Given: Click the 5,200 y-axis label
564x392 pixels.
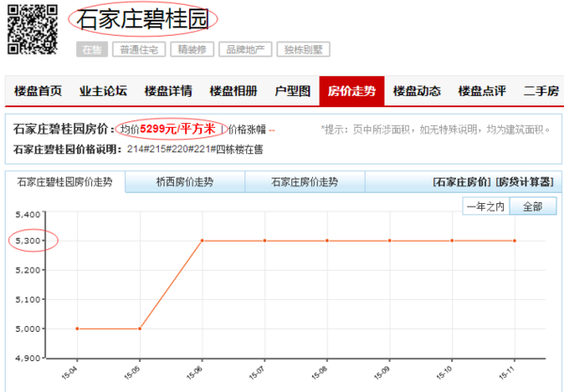Looking at the screenshot, I should (27, 270).
